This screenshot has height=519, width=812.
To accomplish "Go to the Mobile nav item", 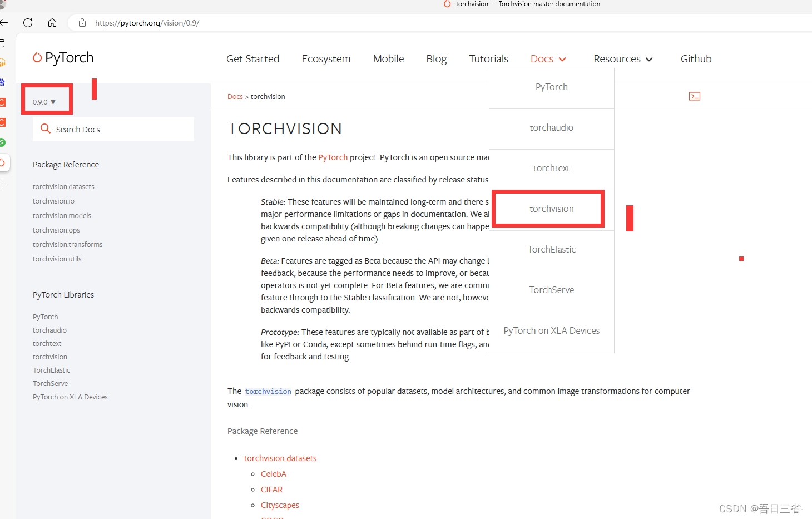I will tap(389, 59).
